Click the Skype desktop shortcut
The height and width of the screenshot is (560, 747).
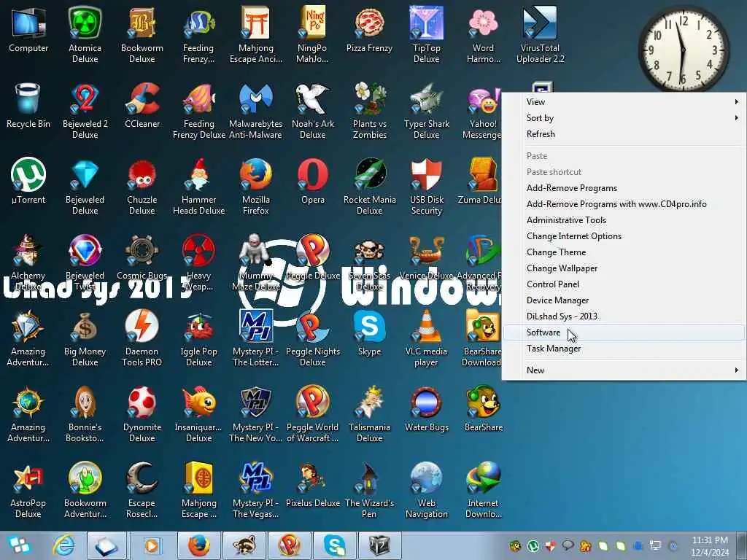(370, 332)
